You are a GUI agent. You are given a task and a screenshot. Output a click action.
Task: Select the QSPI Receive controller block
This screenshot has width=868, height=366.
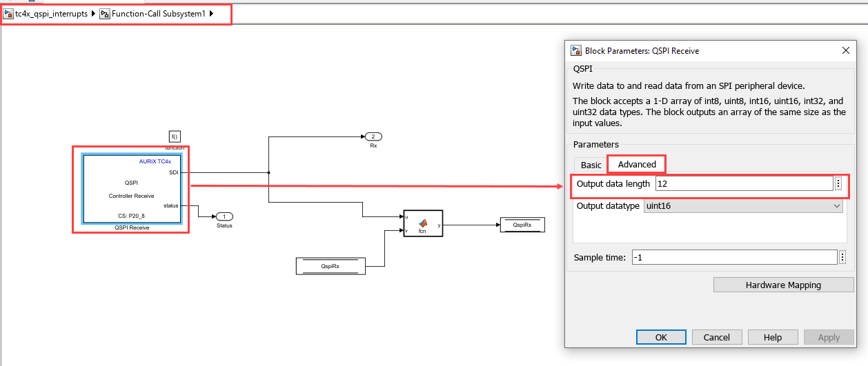point(132,189)
